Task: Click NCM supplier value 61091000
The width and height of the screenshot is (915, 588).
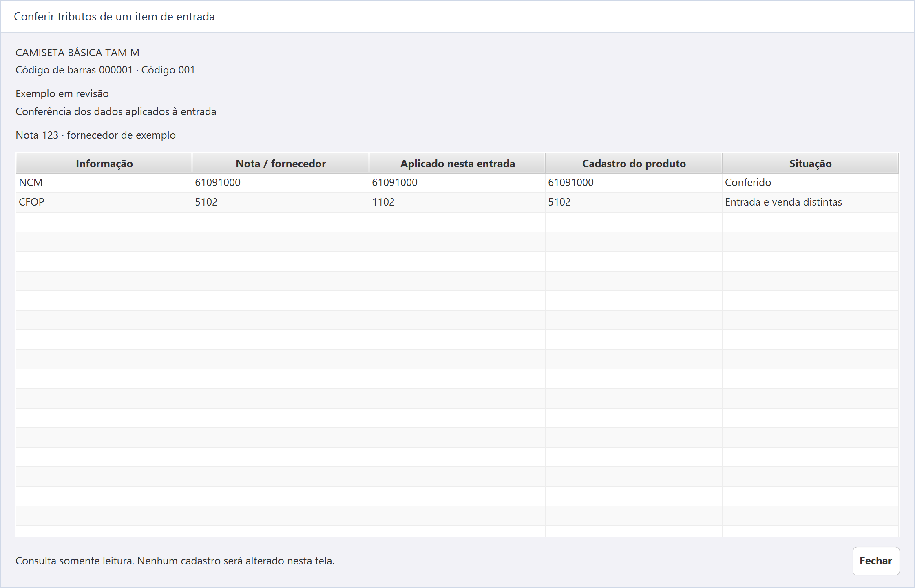Action: pos(218,183)
